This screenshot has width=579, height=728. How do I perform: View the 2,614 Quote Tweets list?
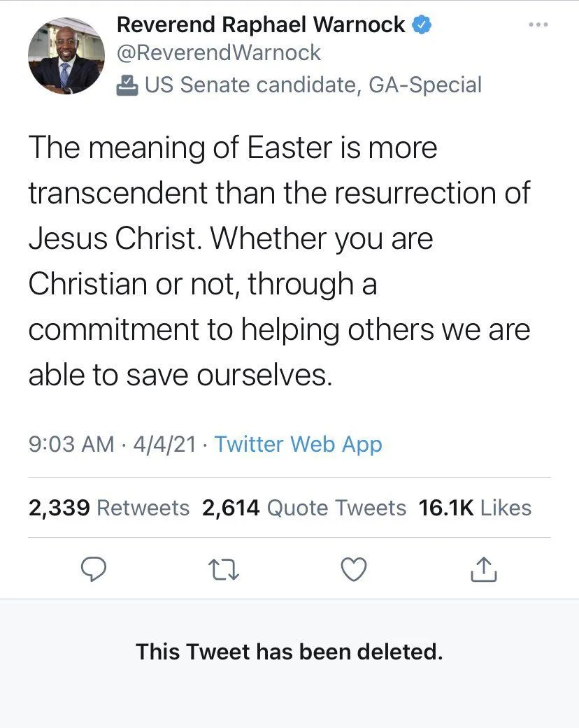click(303, 508)
